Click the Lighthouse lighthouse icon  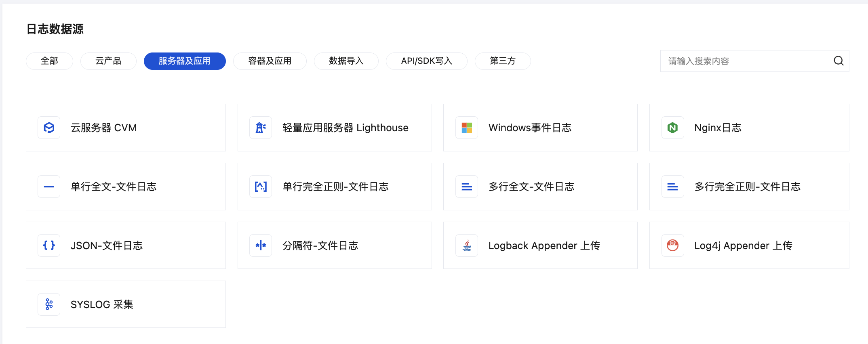(261, 128)
